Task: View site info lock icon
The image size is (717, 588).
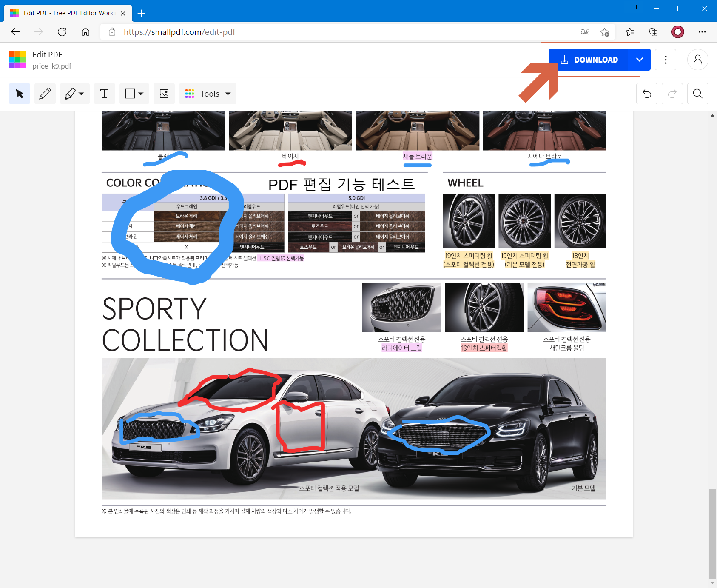Action: pyautogui.click(x=112, y=32)
